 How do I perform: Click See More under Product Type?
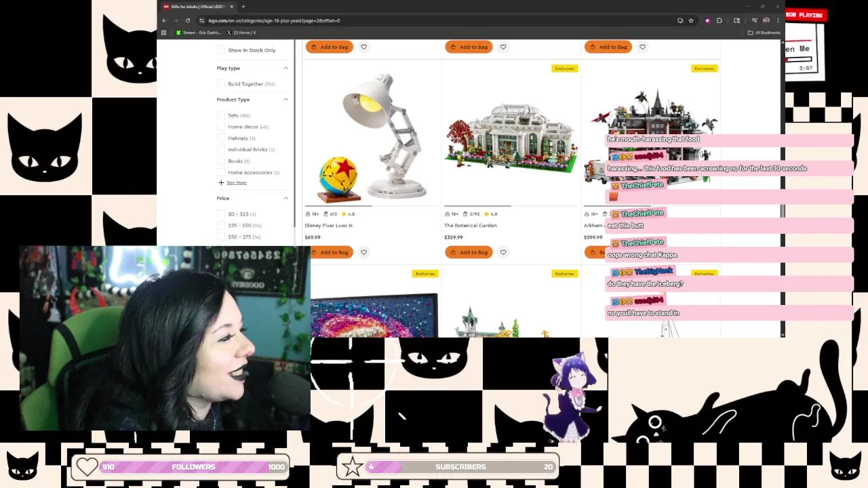click(237, 183)
